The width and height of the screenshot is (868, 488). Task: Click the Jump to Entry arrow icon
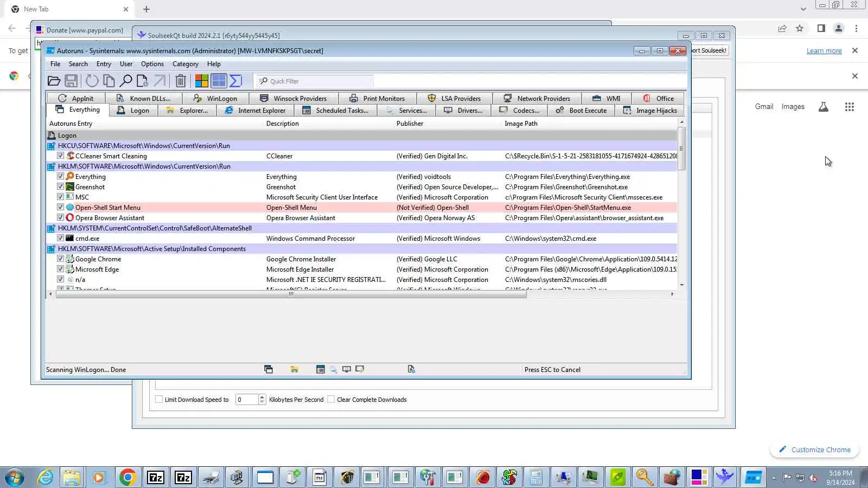(159, 81)
